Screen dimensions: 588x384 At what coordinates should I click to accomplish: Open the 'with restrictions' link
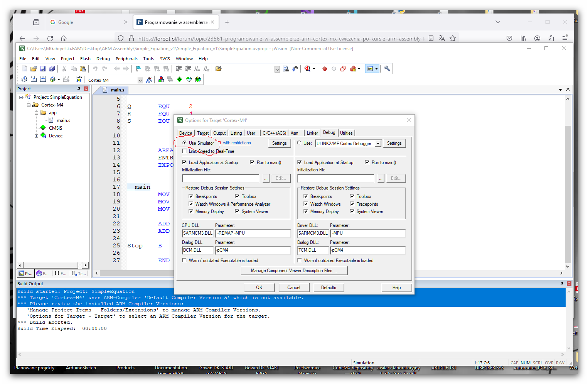(237, 143)
